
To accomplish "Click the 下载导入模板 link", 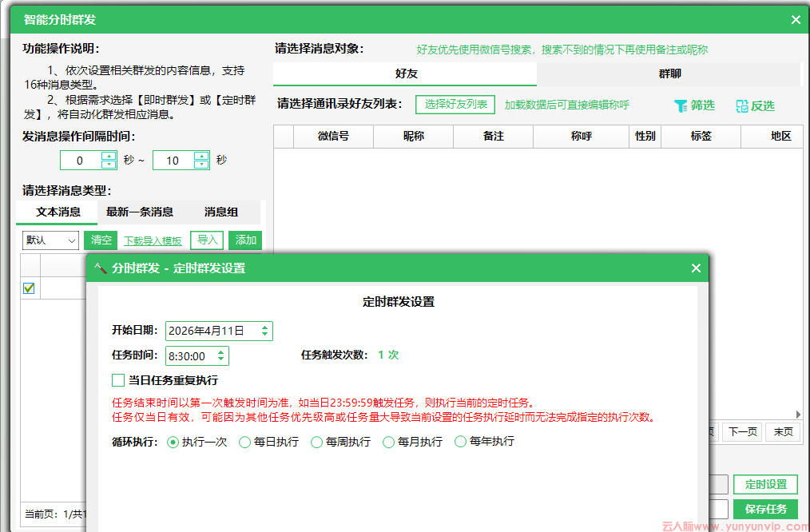I will [153, 240].
